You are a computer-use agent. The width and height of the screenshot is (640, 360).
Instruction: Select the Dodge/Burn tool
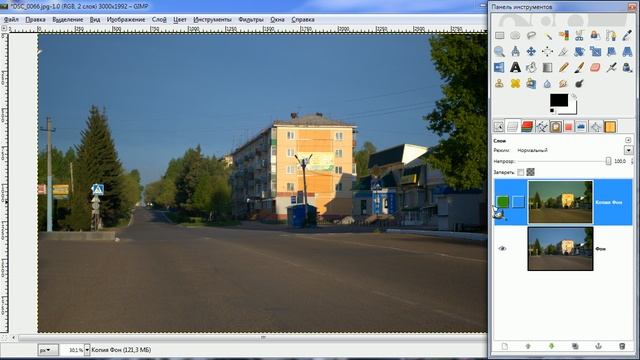click(x=579, y=84)
